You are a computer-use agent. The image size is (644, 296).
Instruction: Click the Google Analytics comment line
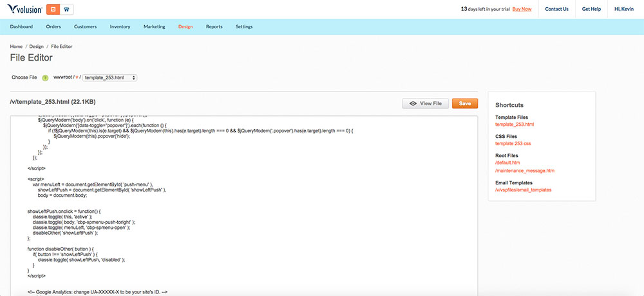[x=98, y=292]
